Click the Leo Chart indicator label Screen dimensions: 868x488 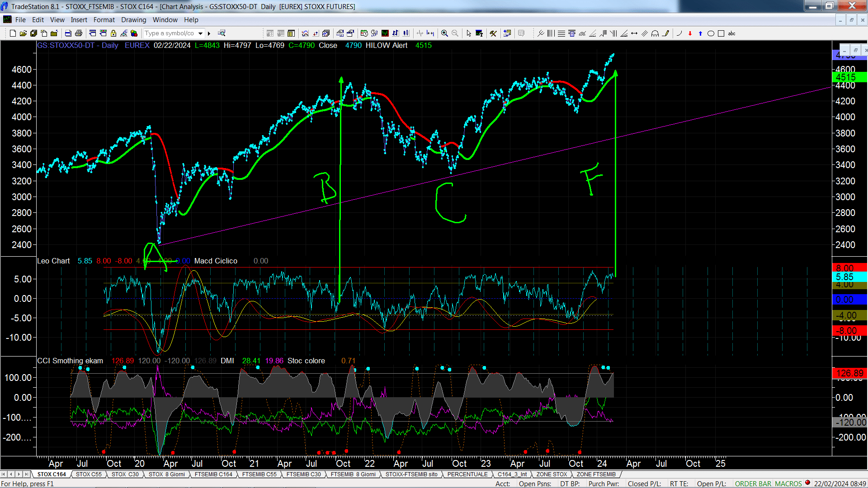click(x=53, y=261)
